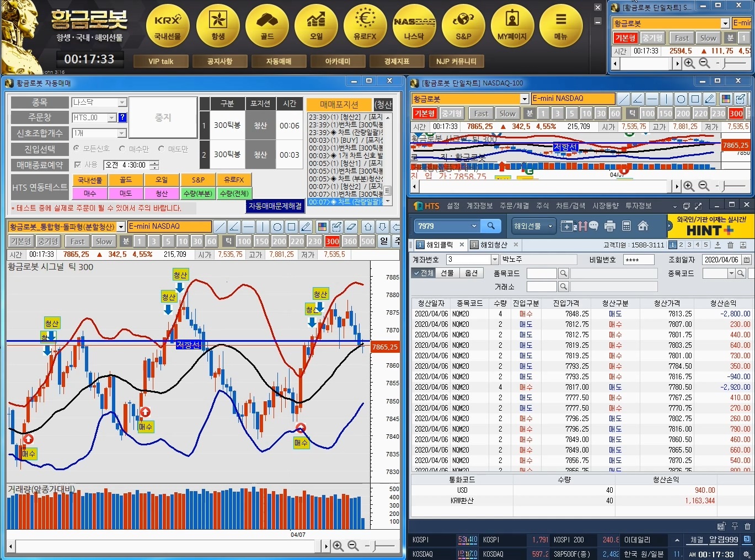Go to HTS home icon
The width and height of the screenshot is (755, 560).
(x=642, y=225)
